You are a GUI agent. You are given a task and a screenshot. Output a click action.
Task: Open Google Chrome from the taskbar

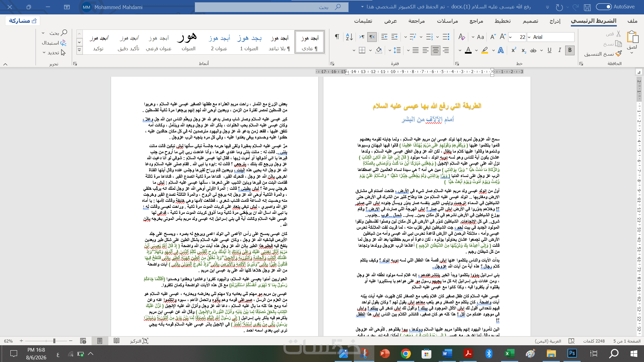pyautogui.click(x=406, y=354)
